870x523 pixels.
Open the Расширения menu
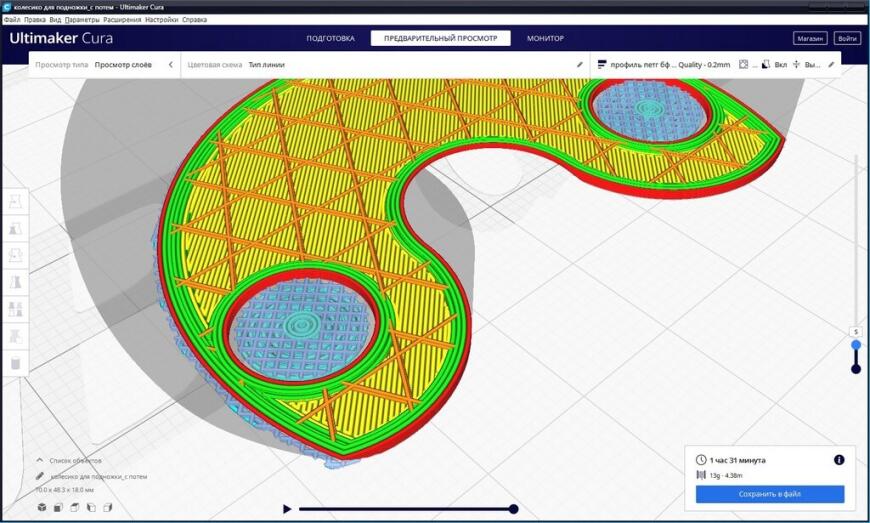pyautogui.click(x=122, y=19)
